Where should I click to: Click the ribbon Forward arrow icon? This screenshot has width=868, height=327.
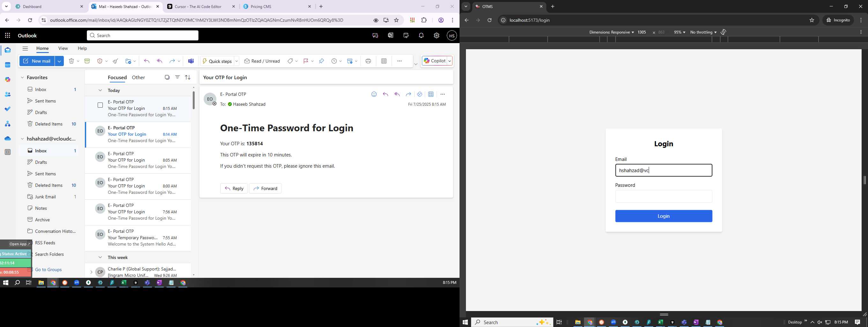pyautogui.click(x=172, y=61)
